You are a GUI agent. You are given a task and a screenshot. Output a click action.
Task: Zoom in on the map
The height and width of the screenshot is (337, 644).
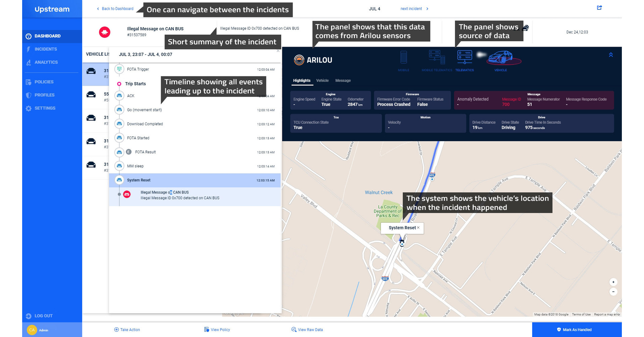pyautogui.click(x=613, y=282)
